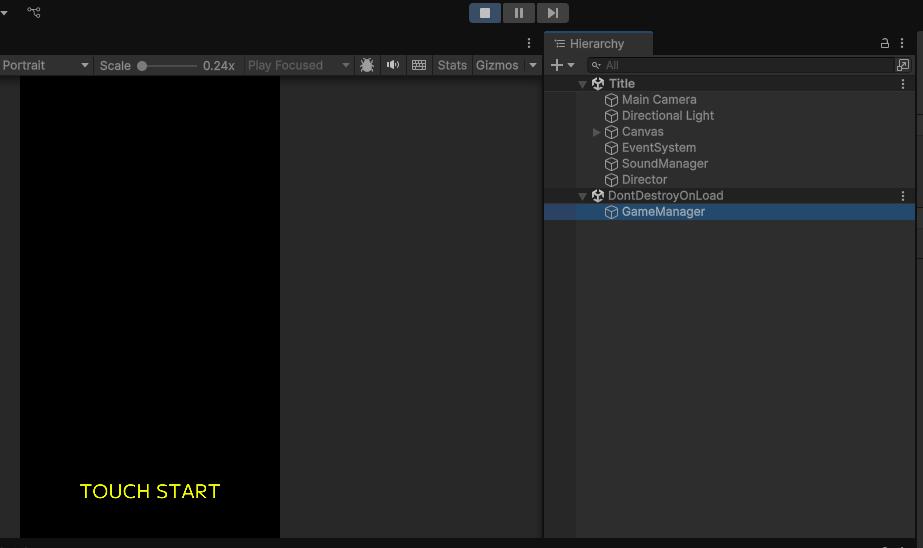
Task: Toggle the keyboard shortcuts icon
Action: (x=419, y=65)
